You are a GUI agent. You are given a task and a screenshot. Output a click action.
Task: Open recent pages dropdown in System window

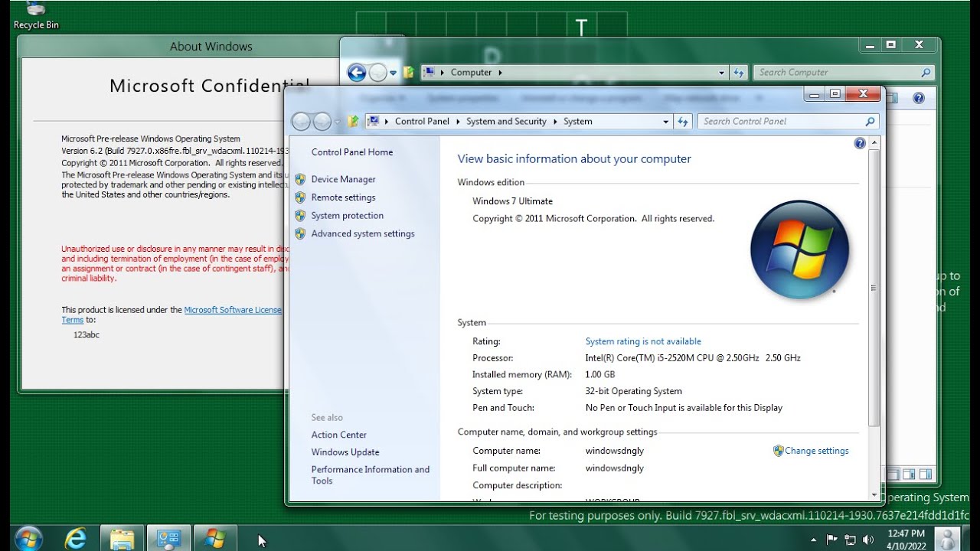[338, 122]
